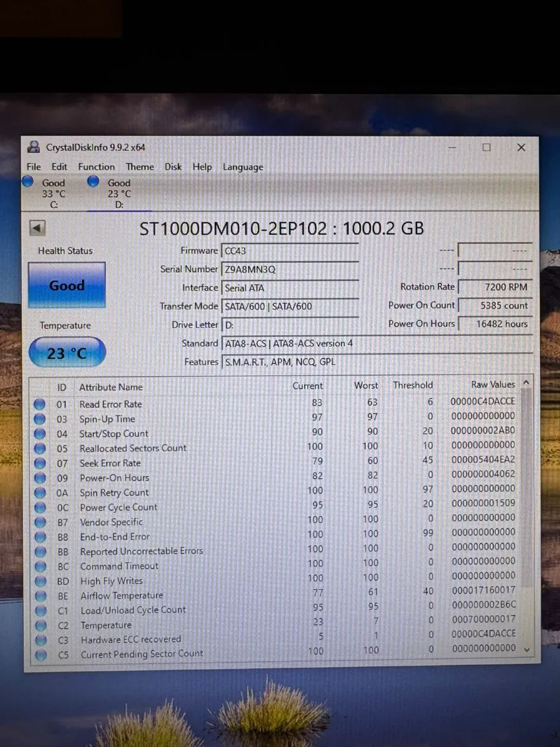The height and width of the screenshot is (747, 560).
Task: Click the Features field S.M.A.R.T., APM, NCQ, GPL
Action: tap(377, 362)
